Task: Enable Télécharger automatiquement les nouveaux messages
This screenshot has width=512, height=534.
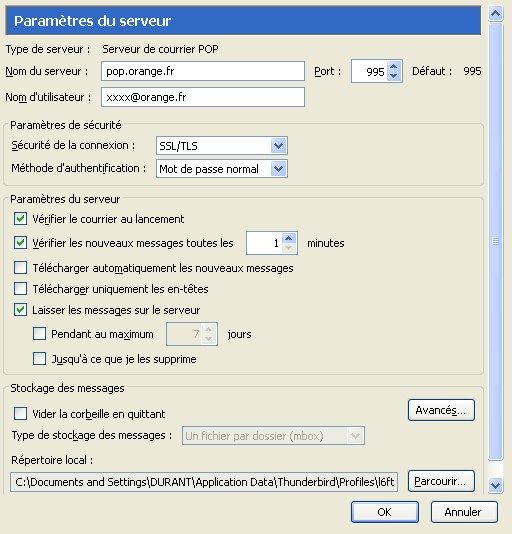Action: click(20, 268)
